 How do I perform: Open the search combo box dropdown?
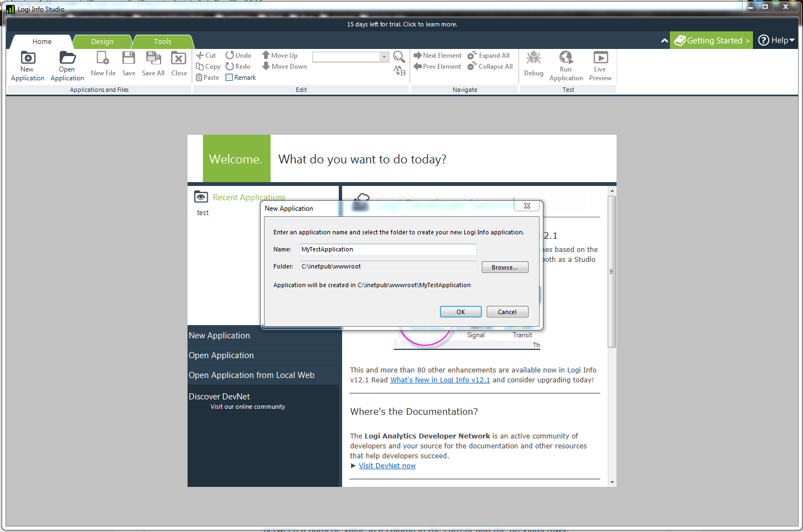384,57
